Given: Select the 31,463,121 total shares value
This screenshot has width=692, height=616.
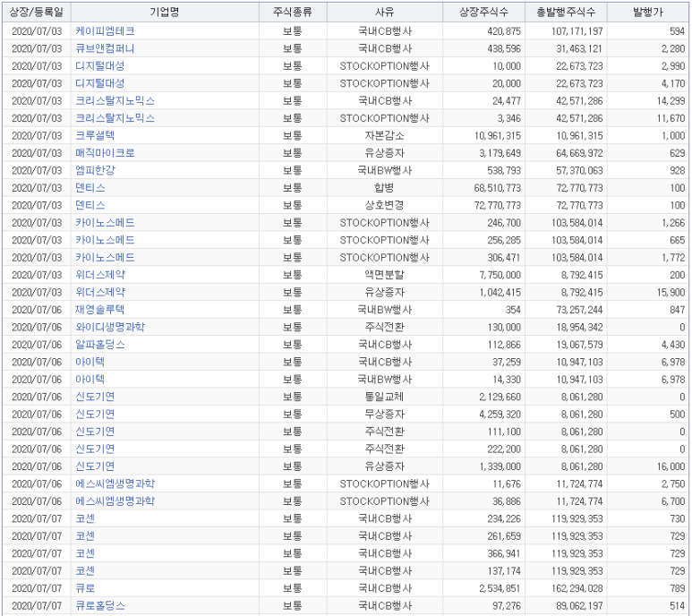Looking at the screenshot, I should coord(579,48).
